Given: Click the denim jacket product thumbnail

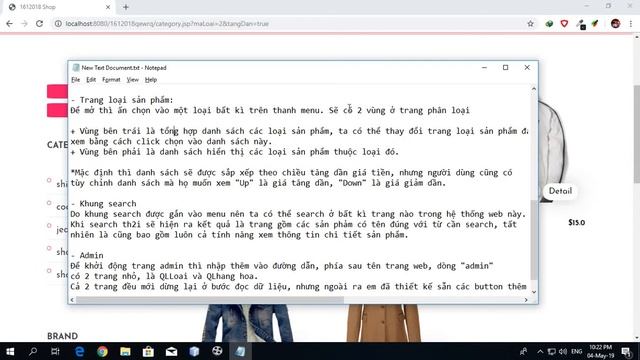Looking at the screenshot, I should pyautogui.click(x=247, y=323).
